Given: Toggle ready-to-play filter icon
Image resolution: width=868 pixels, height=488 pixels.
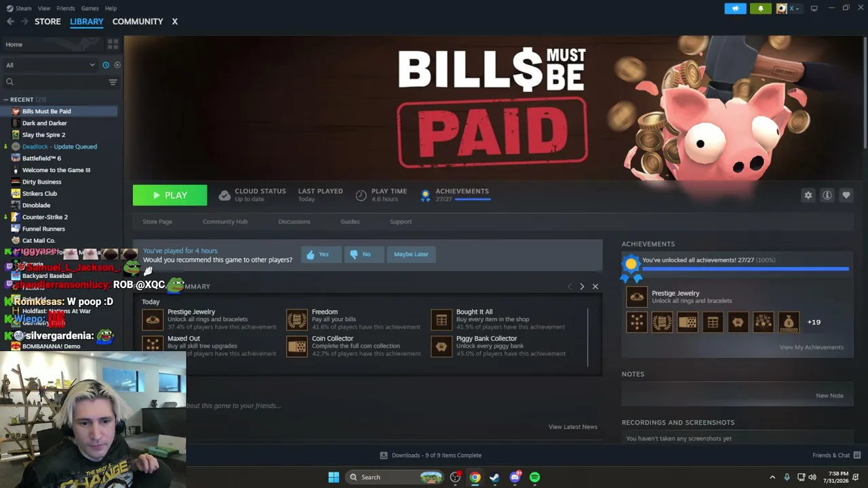Looking at the screenshot, I should coord(117,65).
